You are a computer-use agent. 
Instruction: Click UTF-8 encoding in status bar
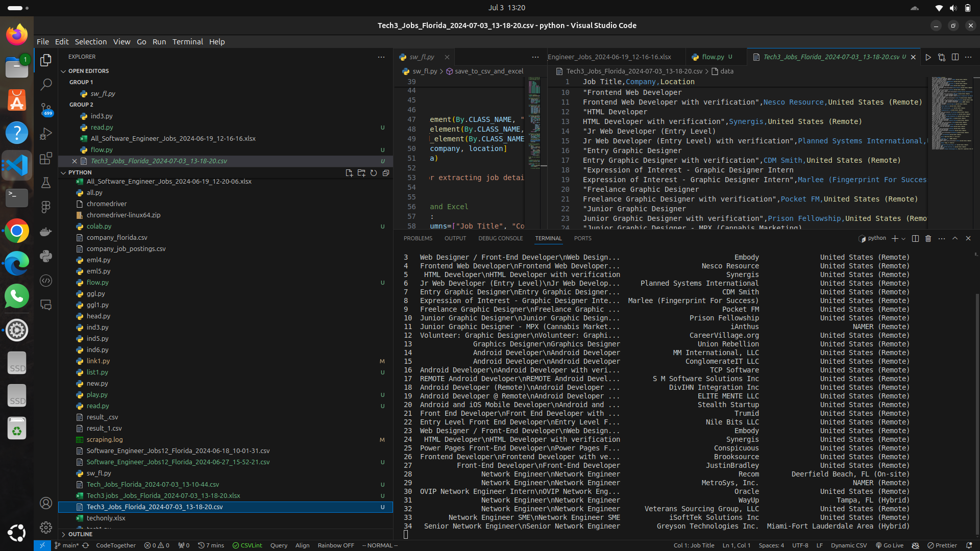(x=800, y=545)
